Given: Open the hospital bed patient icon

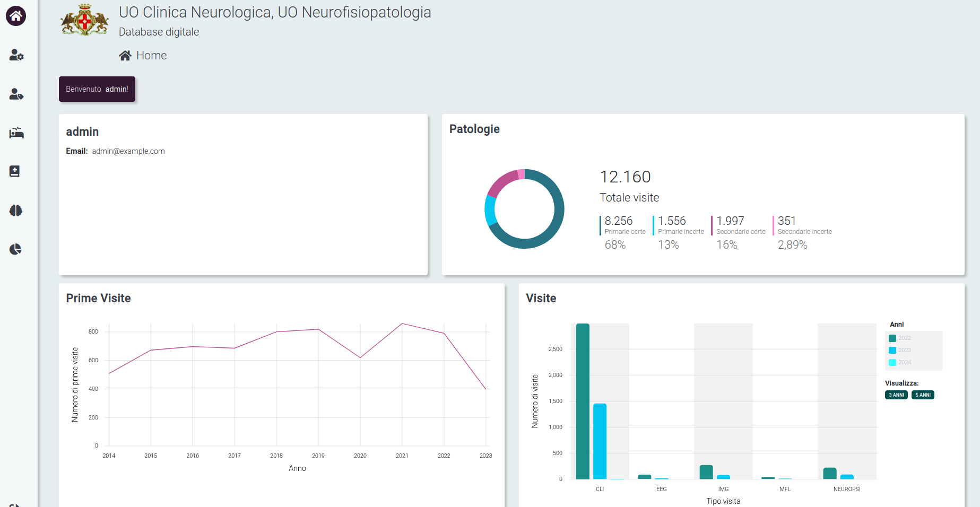Looking at the screenshot, I should pyautogui.click(x=16, y=133).
